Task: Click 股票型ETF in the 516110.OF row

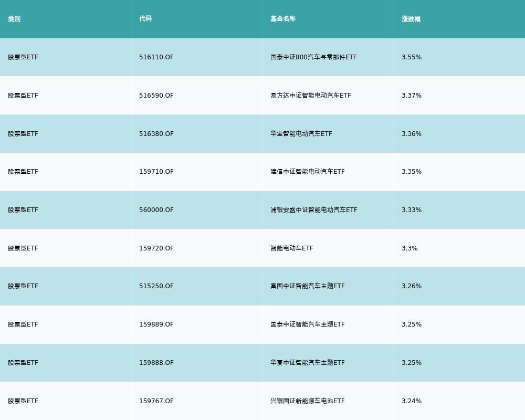Action: [23, 57]
